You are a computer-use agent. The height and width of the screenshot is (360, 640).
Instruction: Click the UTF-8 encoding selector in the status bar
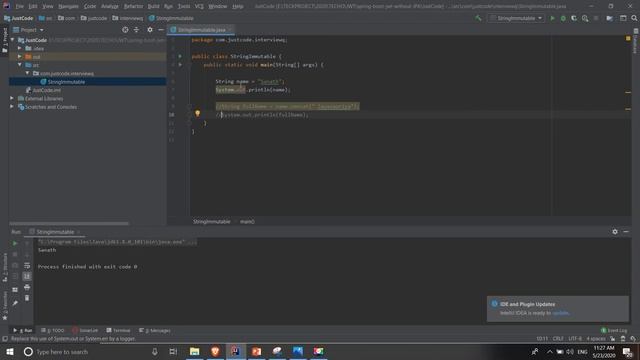[x=575, y=339]
